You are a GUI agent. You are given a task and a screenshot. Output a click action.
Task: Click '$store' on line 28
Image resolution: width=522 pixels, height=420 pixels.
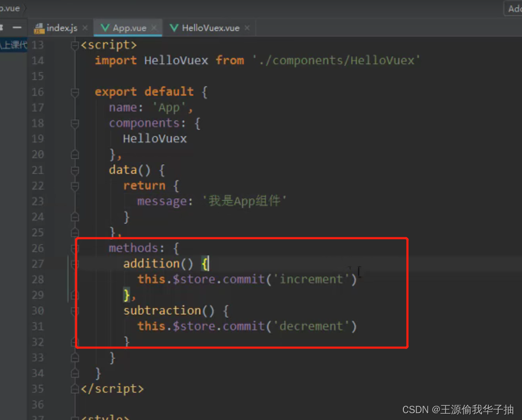(x=194, y=279)
